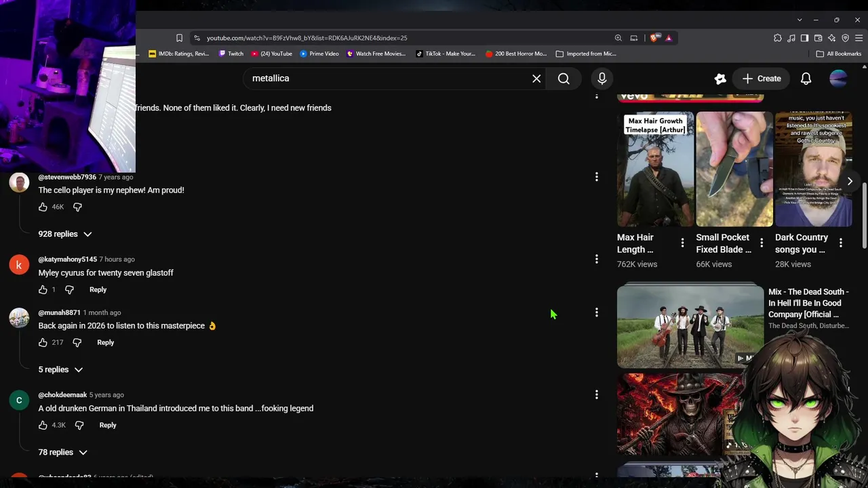Show next Shorts with the right arrow

850,182
